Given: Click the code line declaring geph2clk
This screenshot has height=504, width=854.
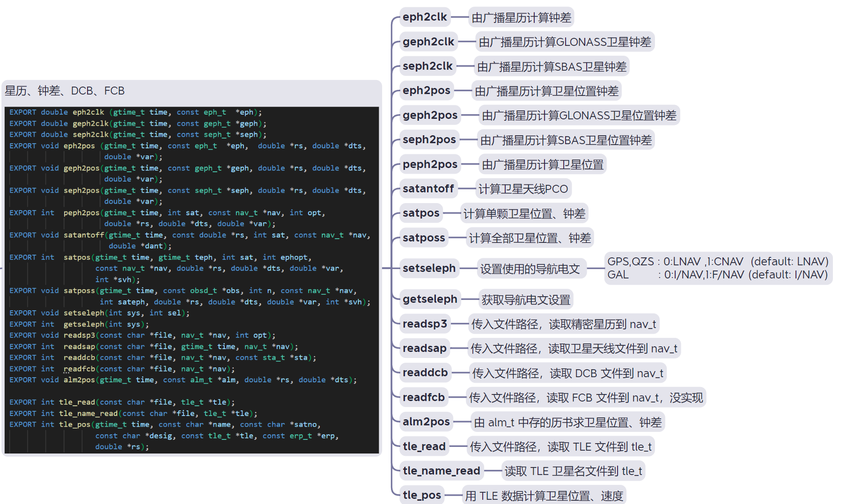Looking at the screenshot, I should [138, 124].
